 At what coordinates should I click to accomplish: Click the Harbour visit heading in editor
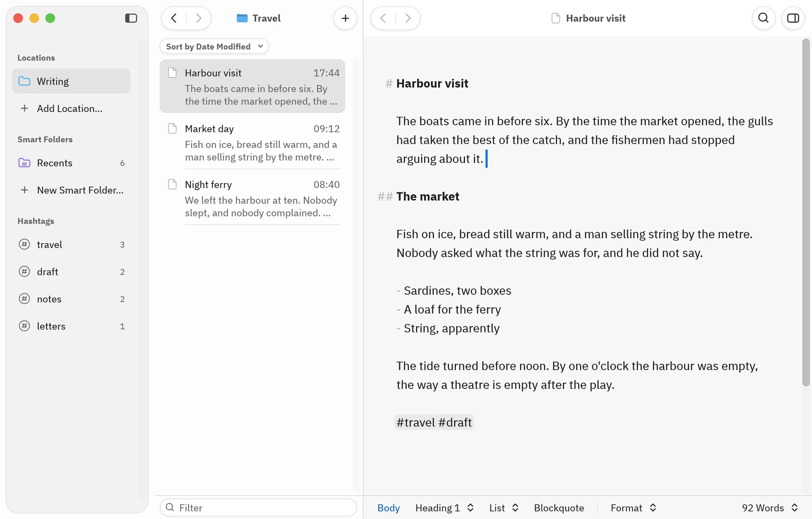432,83
